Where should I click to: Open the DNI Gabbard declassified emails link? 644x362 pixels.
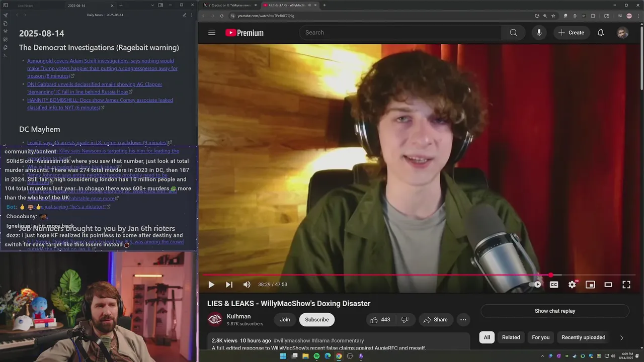tap(95, 88)
